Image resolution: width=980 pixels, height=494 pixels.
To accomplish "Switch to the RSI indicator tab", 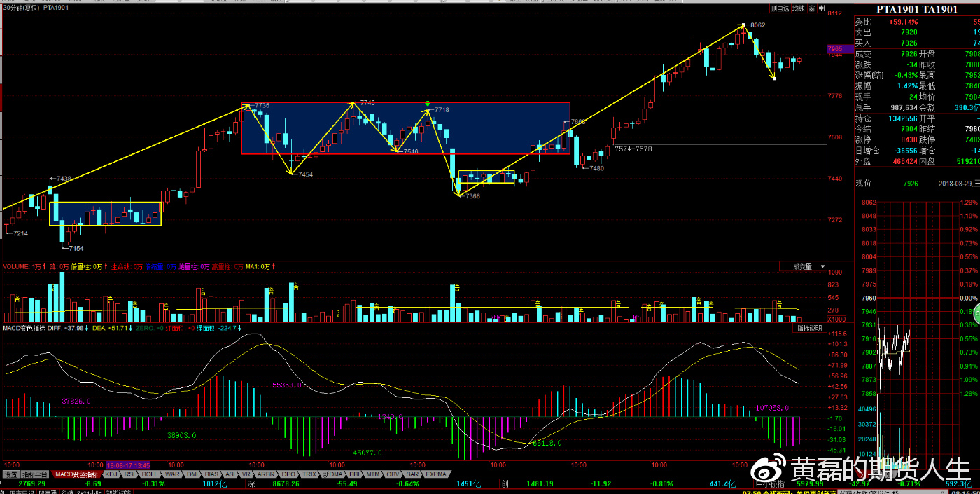I will point(129,474).
